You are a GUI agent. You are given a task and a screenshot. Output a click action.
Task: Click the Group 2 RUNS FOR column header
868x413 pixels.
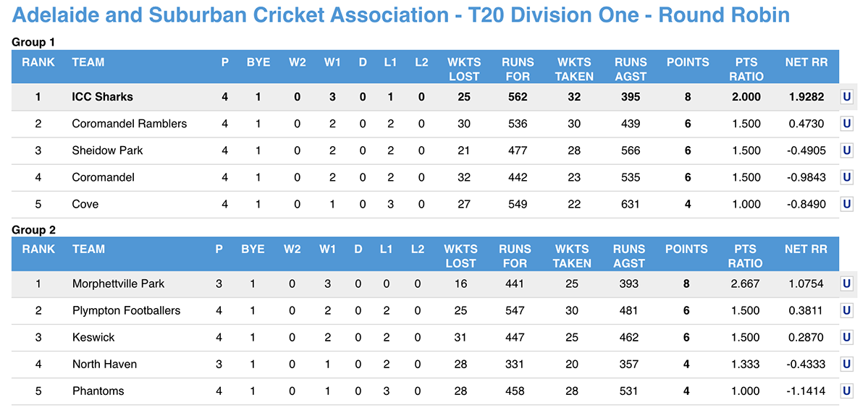[515, 256]
